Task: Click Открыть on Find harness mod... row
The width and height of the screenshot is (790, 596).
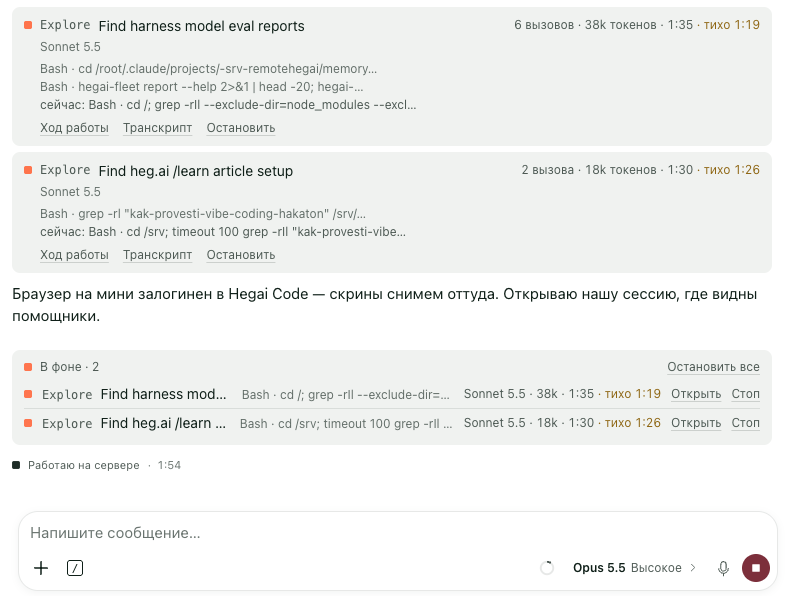Action: click(x=696, y=394)
